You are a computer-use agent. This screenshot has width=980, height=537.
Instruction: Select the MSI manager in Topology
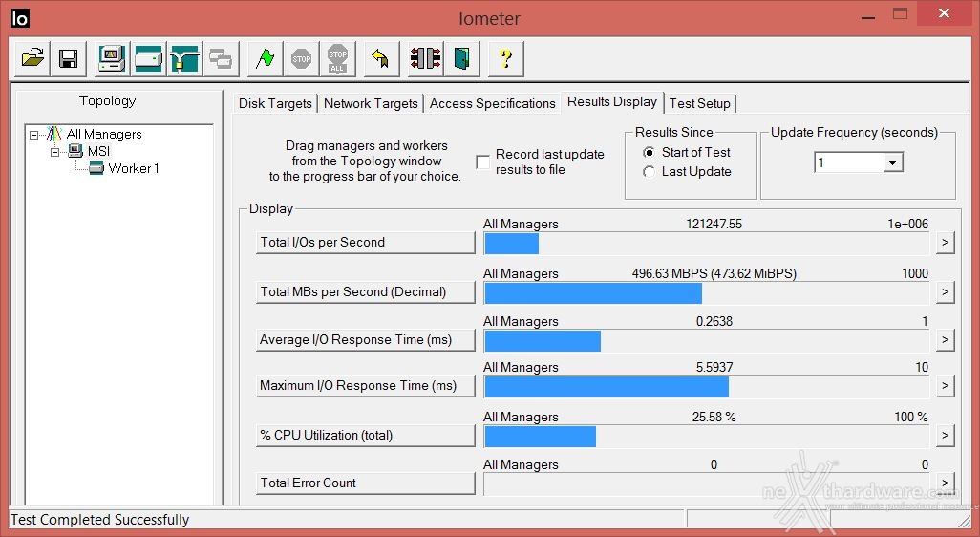coord(98,151)
